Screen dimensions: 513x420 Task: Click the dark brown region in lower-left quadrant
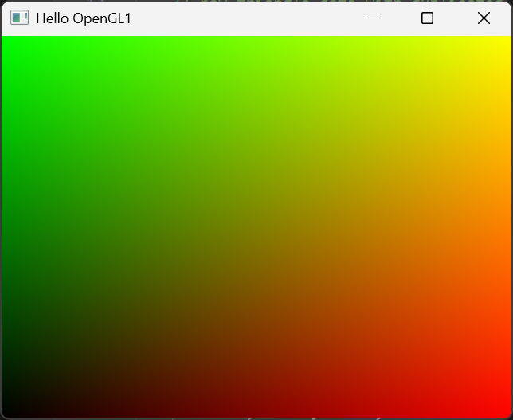click(129, 320)
